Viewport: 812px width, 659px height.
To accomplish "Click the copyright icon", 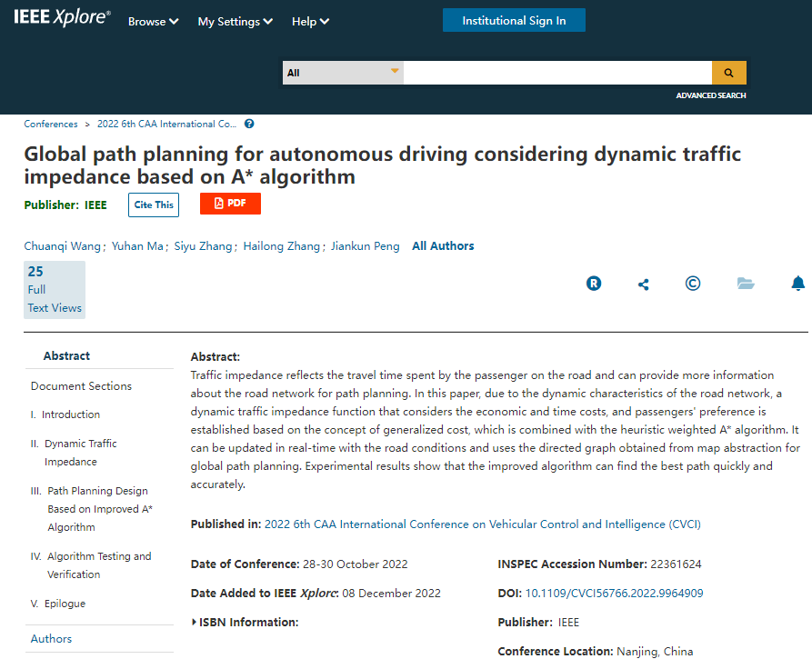I will pos(693,284).
